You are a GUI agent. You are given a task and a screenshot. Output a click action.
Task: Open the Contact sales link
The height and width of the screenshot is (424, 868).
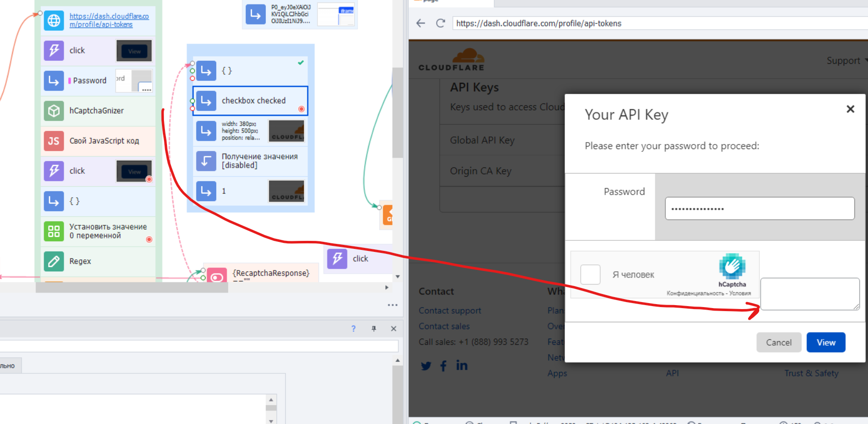coord(444,326)
